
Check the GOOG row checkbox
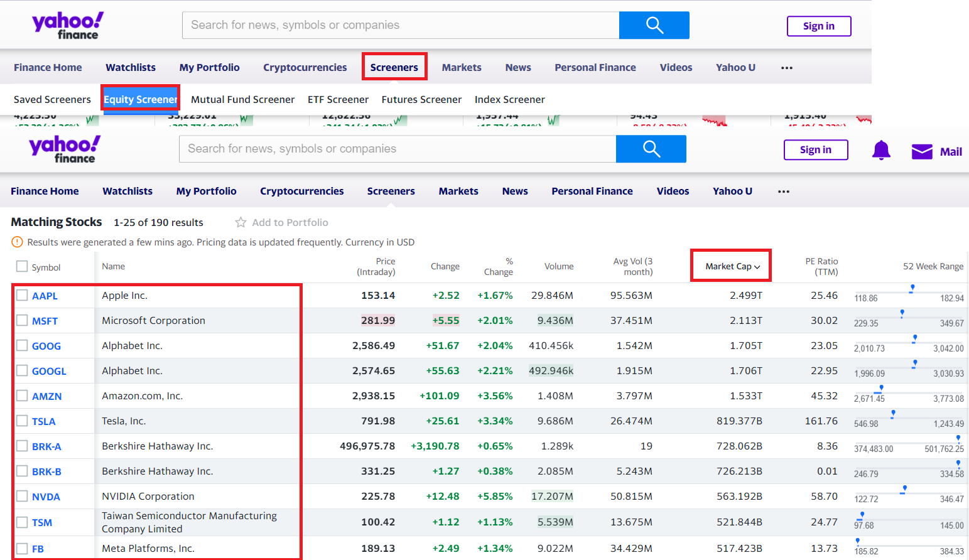[22, 345]
